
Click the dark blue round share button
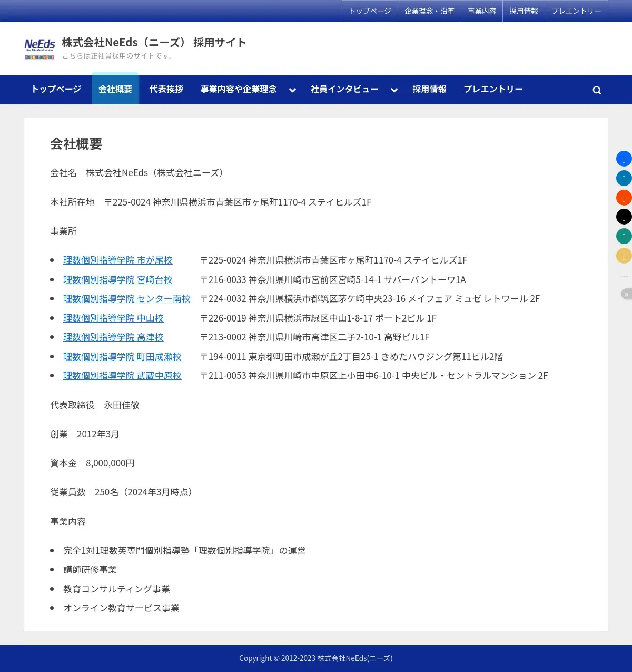(624, 178)
